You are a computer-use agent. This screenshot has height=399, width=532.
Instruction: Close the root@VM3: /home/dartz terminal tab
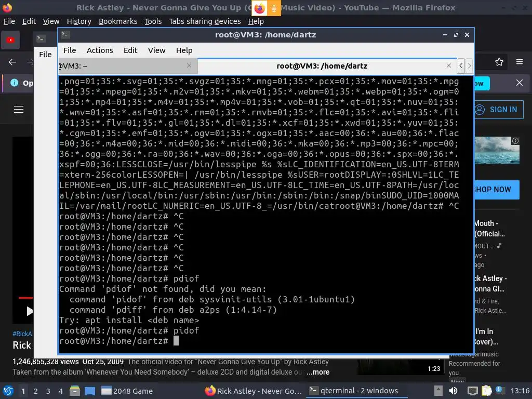click(449, 65)
